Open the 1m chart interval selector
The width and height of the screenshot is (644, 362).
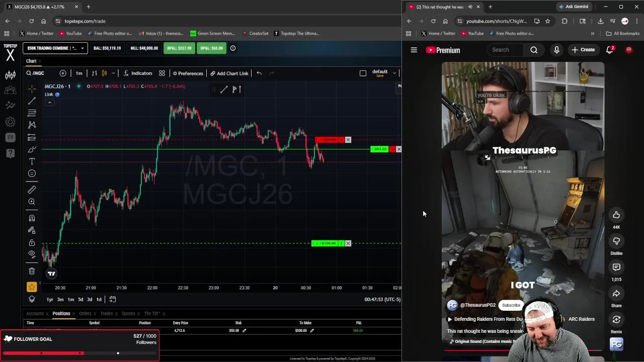coord(79,73)
